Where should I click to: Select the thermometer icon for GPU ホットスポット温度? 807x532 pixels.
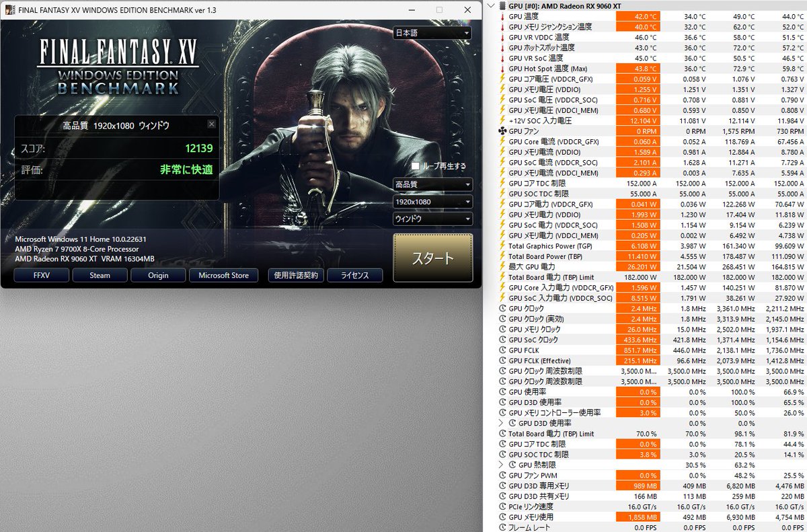[x=502, y=48]
